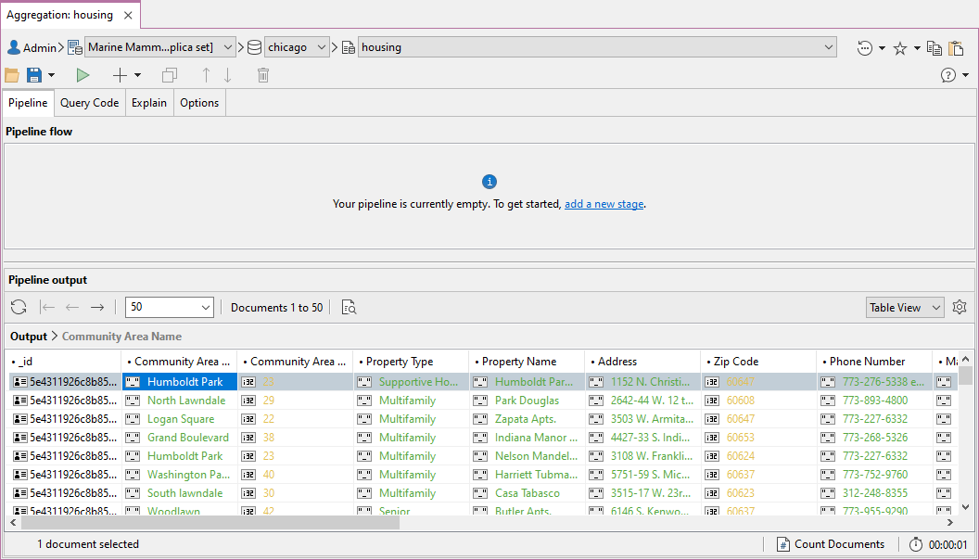Click the plus icon to add stage
Viewport: 979px width, 560px height.
tap(120, 75)
